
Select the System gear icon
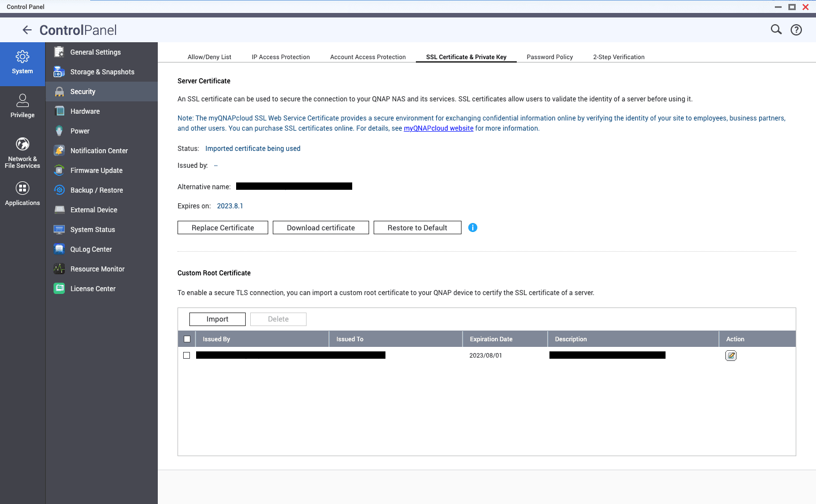pos(23,57)
